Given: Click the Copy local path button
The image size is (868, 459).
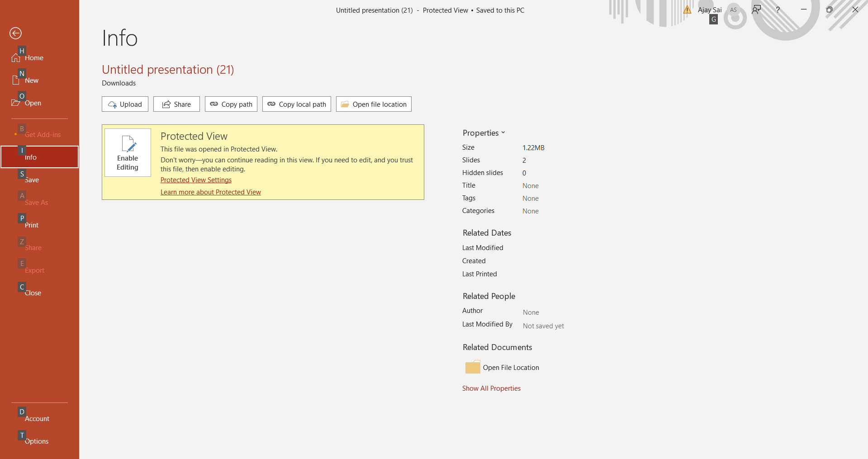Looking at the screenshot, I should coord(297,104).
